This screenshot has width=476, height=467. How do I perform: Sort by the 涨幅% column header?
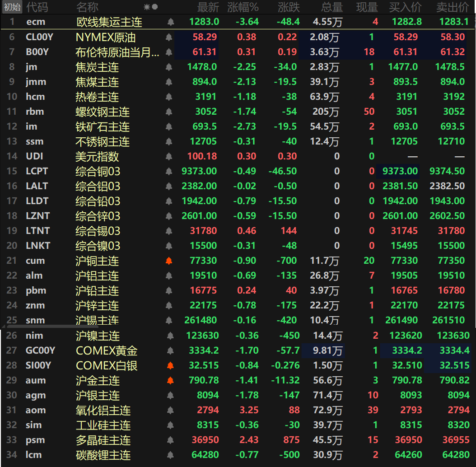pyautogui.click(x=243, y=7)
